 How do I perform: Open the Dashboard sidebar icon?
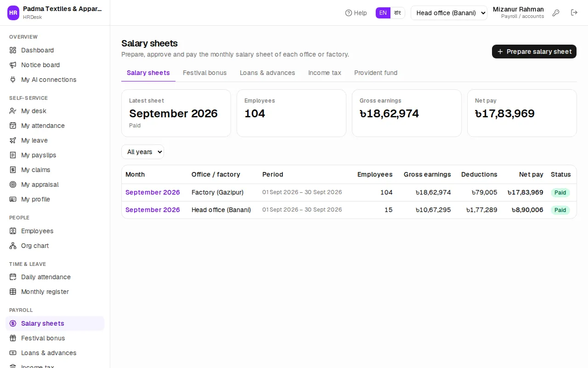13,50
